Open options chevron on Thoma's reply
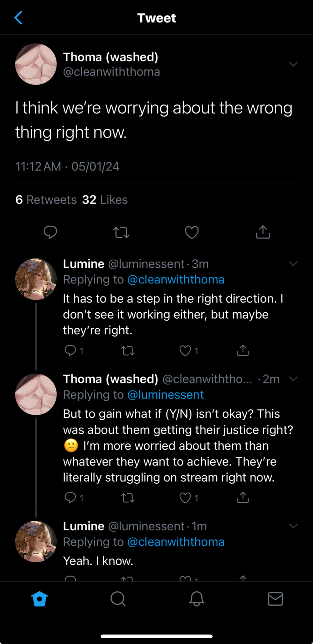Viewport: 313px width, 644px height. (293, 379)
